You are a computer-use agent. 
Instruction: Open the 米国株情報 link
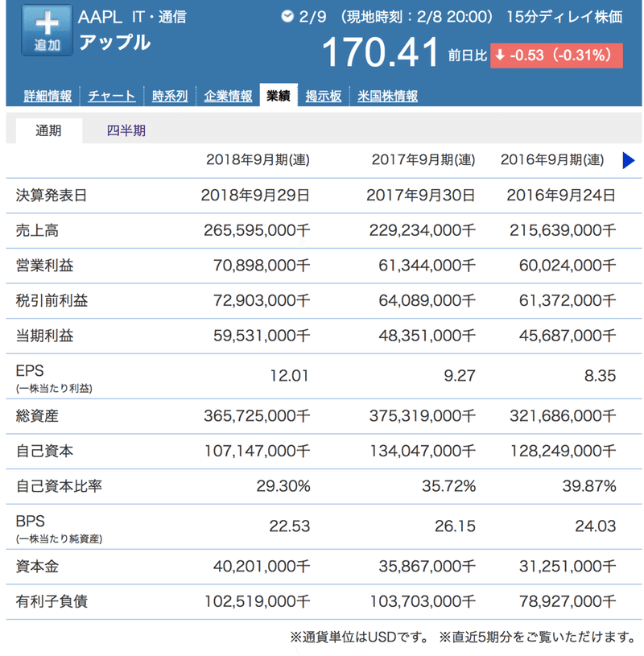(387, 96)
